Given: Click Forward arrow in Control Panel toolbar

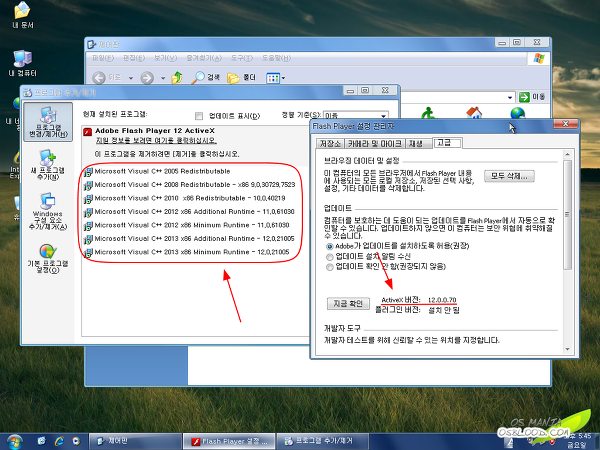Looking at the screenshot, I should (x=147, y=78).
